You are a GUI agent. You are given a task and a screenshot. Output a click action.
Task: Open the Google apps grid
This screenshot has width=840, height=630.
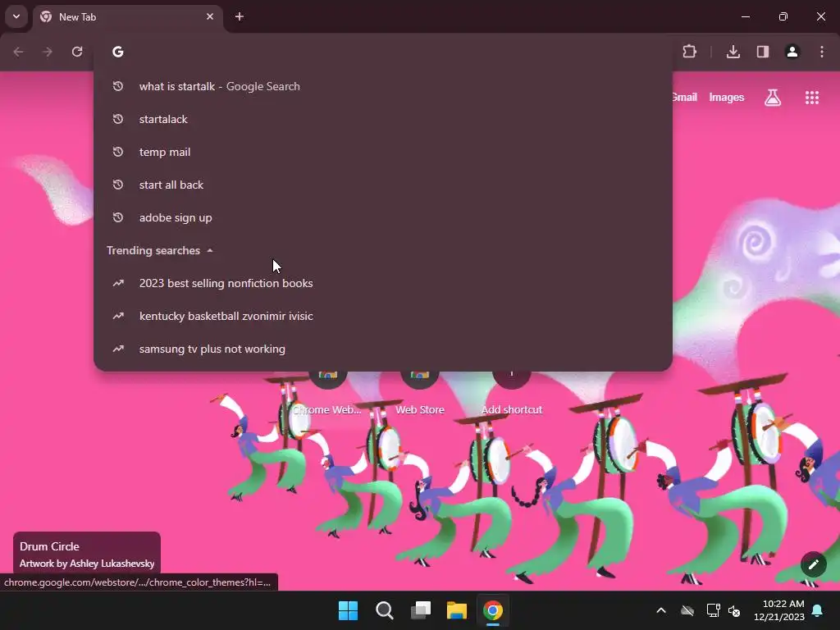coord(811,98)
